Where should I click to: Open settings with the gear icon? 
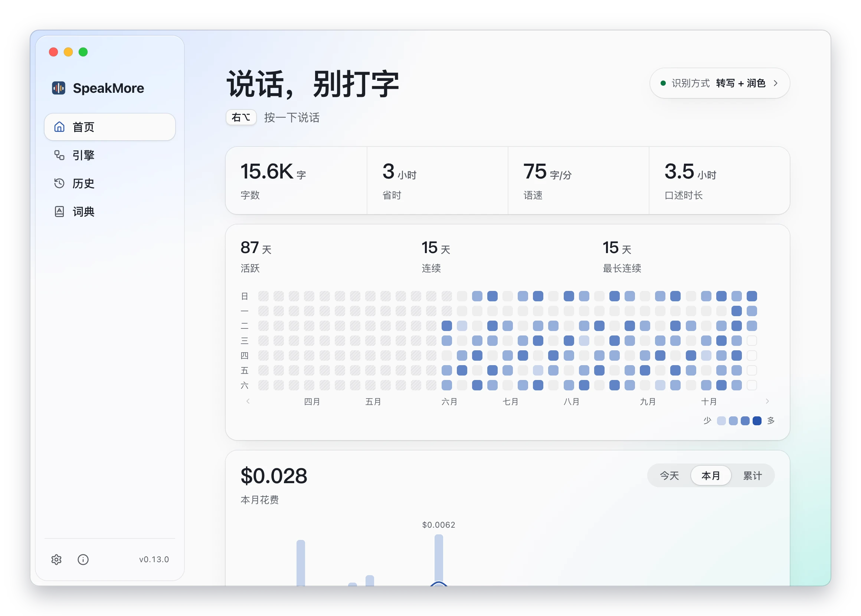[56, 559]
